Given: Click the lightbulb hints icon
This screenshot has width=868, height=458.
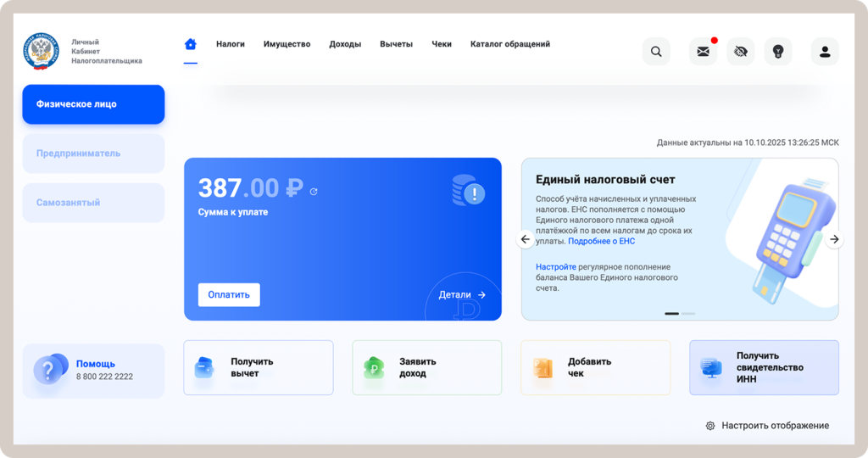Looking at the screenshot, I should point(778,52).
